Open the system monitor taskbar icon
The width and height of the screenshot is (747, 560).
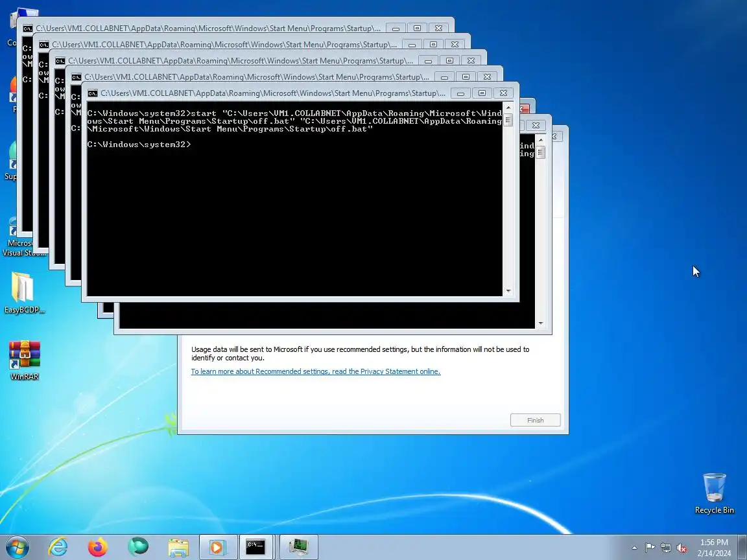click(299, 546)
